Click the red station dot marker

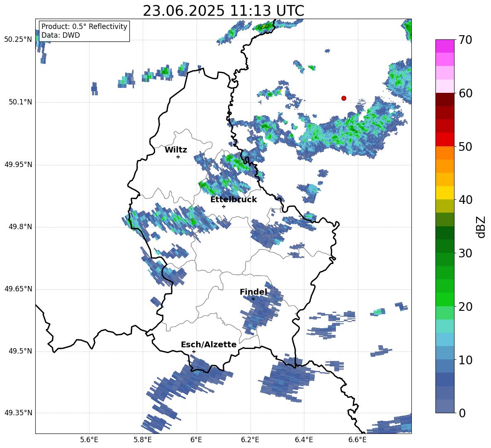coord(344,98)
